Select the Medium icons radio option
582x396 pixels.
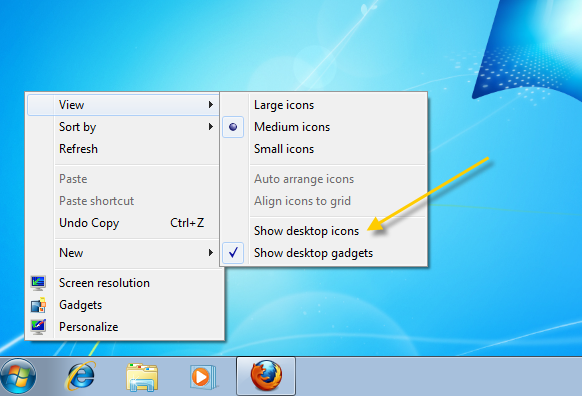click(324, 127)
